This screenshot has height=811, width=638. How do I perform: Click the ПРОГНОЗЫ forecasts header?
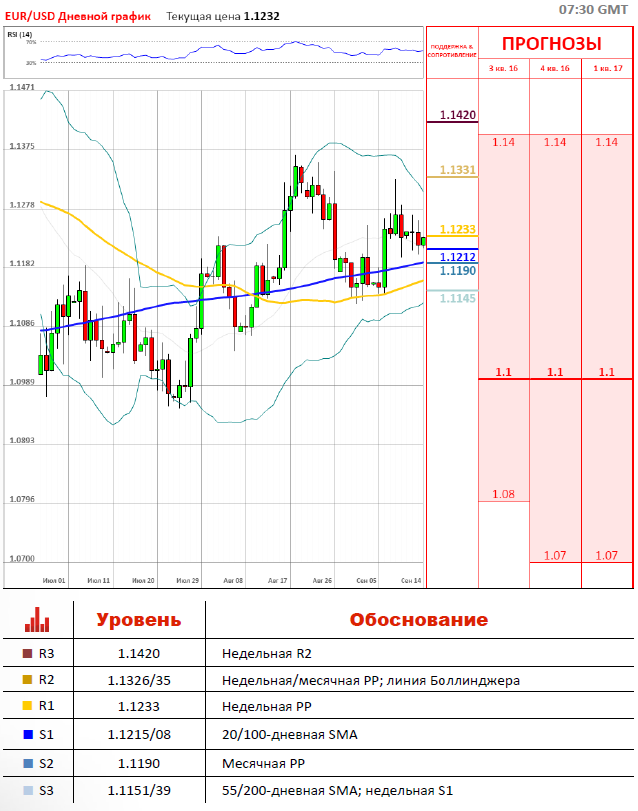(552, 43)
